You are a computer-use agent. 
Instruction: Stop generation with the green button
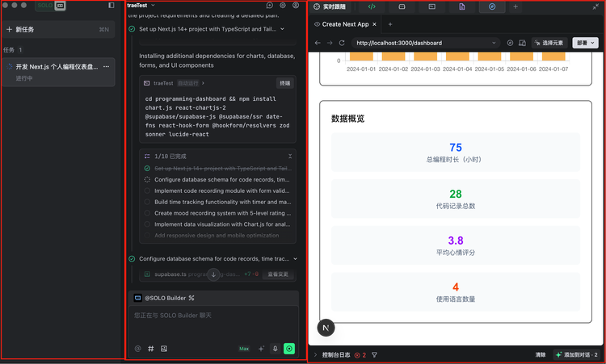[289, 349]
